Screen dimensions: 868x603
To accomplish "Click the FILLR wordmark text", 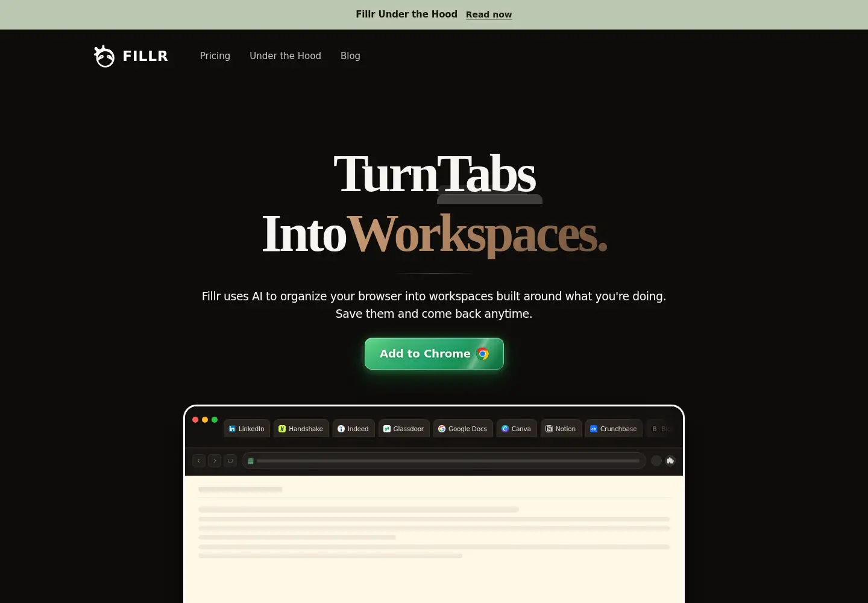I will [x=145, y=56].
